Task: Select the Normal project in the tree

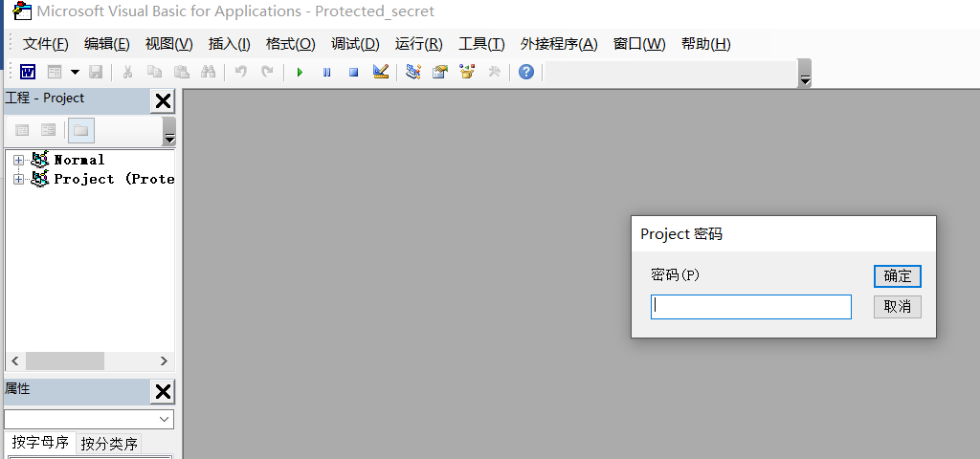Action: click(x=79, y=160)
